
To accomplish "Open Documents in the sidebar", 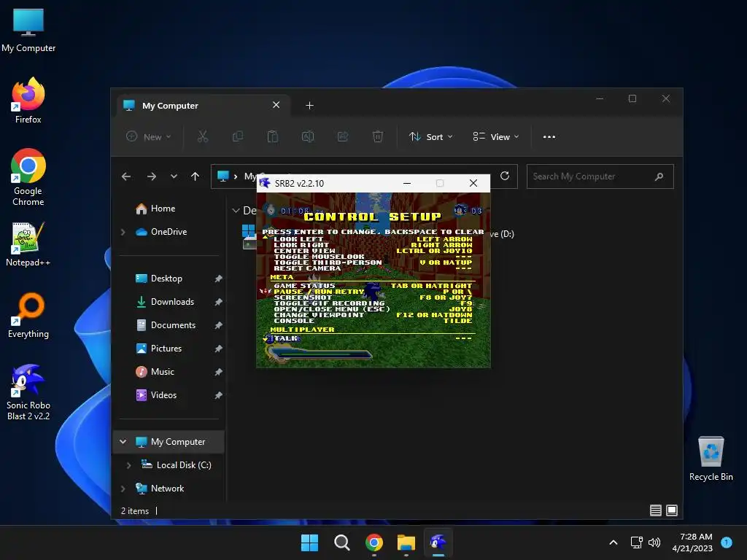I will tap(166, 325).
